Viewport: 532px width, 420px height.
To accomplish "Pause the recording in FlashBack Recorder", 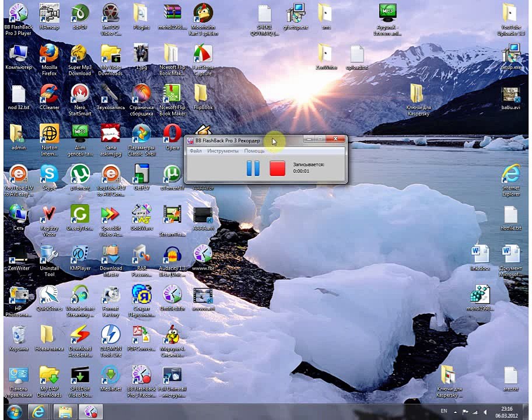I will point(253,168).
